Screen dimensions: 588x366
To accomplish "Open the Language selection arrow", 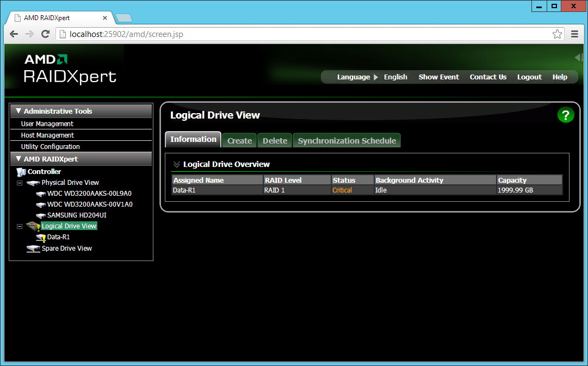I will tap(376, 77).
